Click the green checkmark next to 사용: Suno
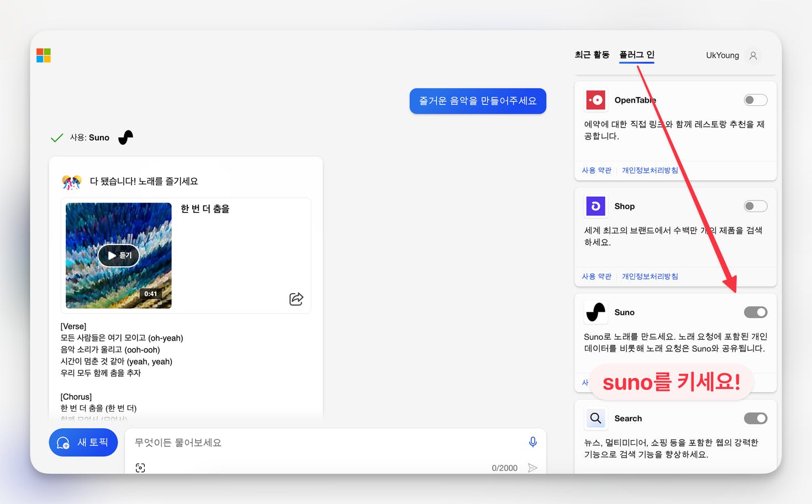 (x=56, y=137)
